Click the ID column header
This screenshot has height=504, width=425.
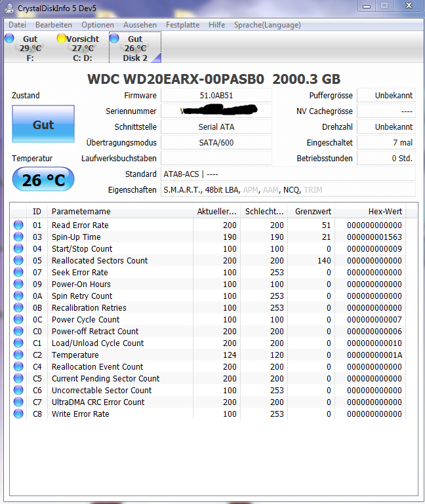coord(37,212)
